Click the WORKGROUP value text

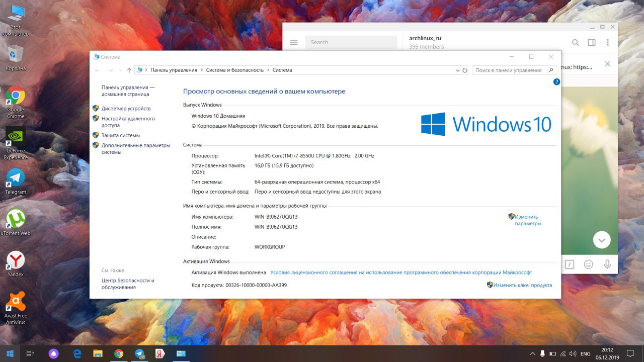click(x=270, y=247)
